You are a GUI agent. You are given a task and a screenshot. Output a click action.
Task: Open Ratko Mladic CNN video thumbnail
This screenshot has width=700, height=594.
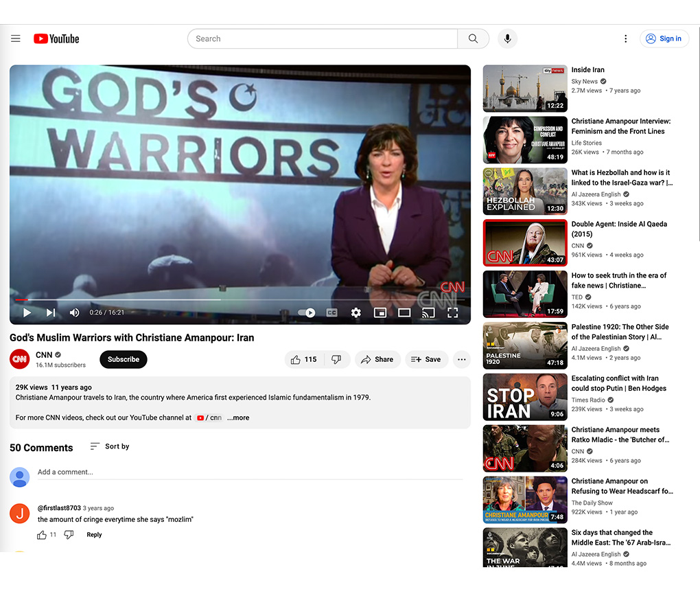pyautogui.click(x=525, y=448)
